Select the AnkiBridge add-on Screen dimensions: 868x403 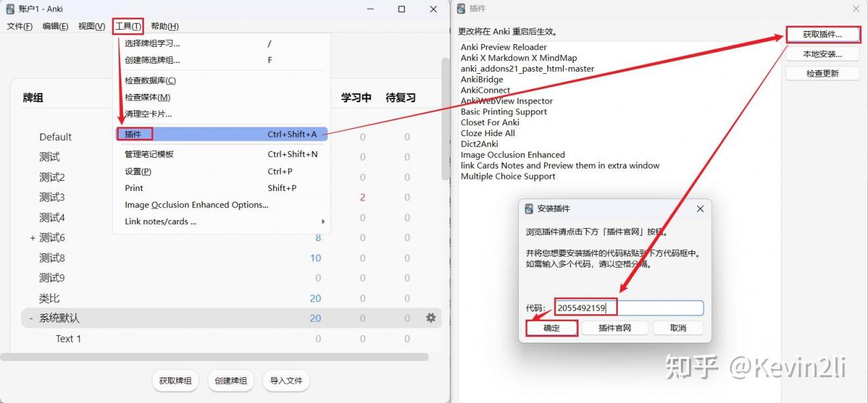[482, 79]
